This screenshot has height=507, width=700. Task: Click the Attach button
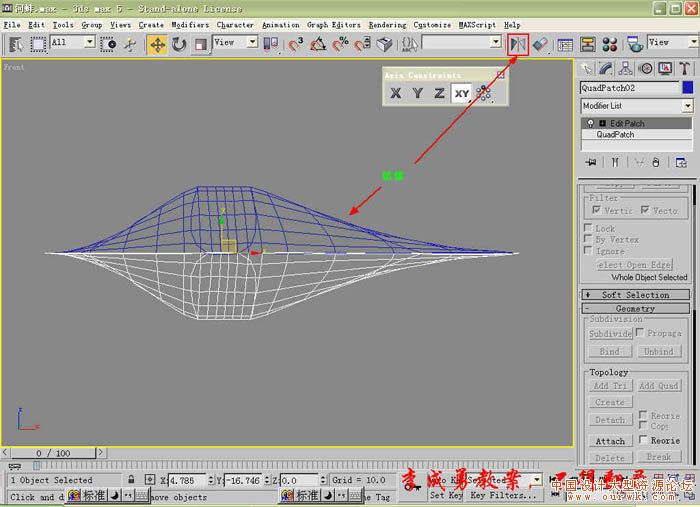click(610, 441)
